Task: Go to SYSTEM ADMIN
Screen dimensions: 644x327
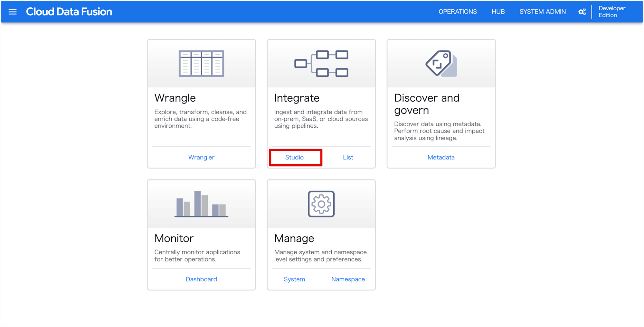Action: pos(543,12)
